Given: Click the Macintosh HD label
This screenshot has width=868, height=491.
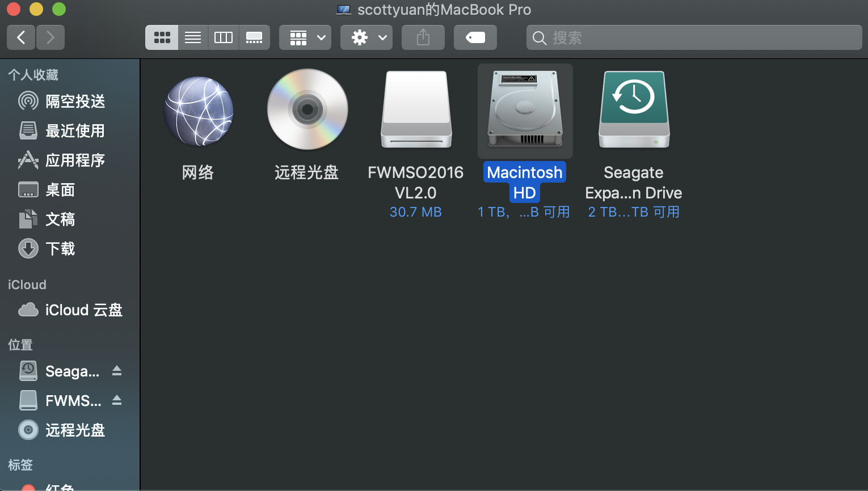Looking at the screenshot, I should pos(525,183).
